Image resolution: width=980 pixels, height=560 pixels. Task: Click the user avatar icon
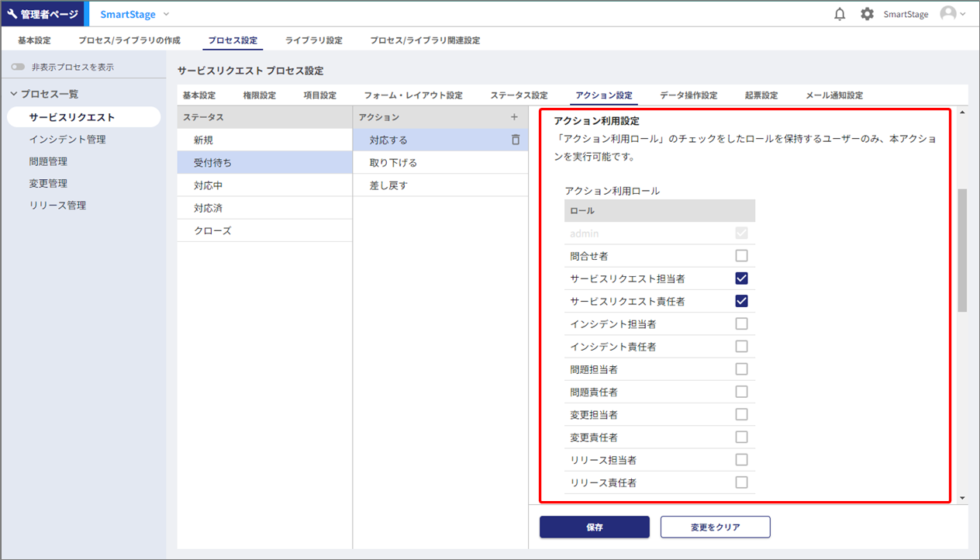tap(947, 14)
